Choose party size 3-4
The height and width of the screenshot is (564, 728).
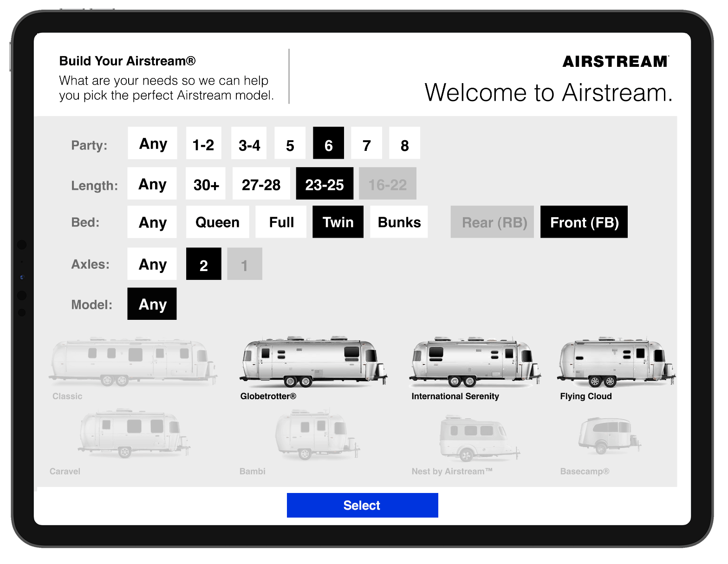(x=249, y=143)
